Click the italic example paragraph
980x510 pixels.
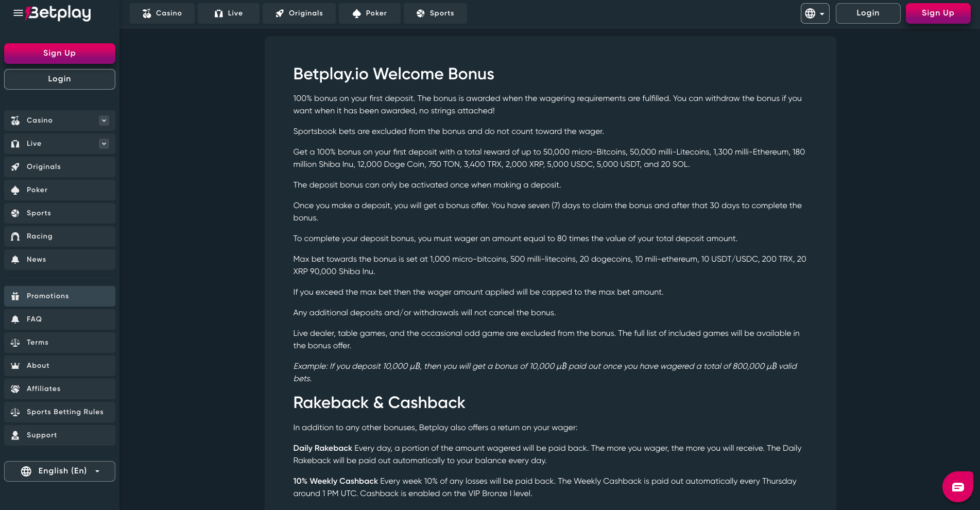pyautogui.click(x=545, y=372)
